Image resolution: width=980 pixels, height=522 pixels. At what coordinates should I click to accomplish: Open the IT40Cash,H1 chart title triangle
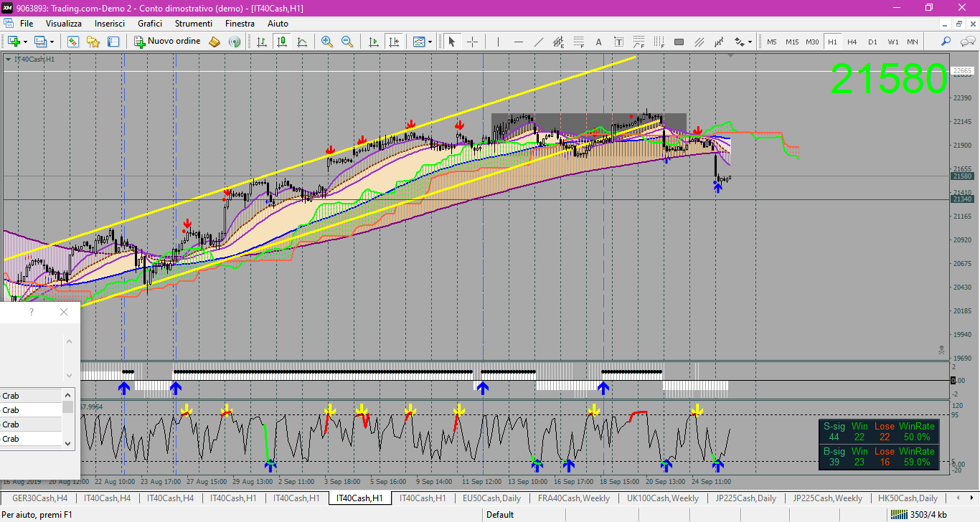tap(8, 60)
